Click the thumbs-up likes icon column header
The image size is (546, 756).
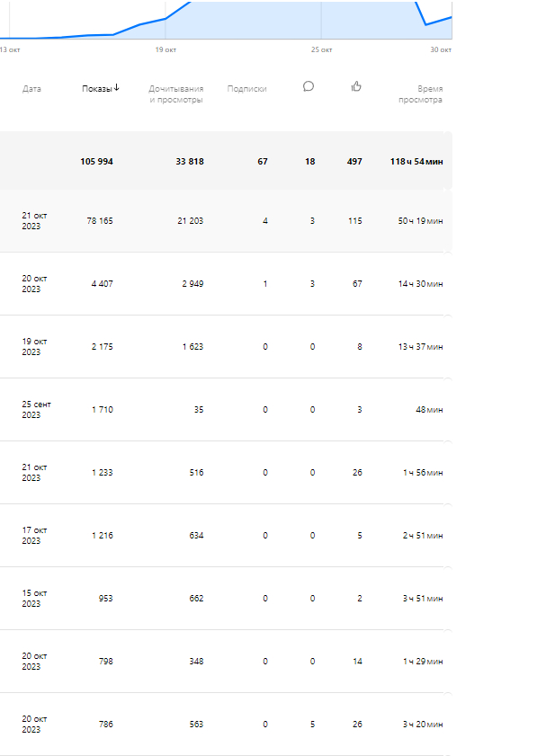(356, 86)
